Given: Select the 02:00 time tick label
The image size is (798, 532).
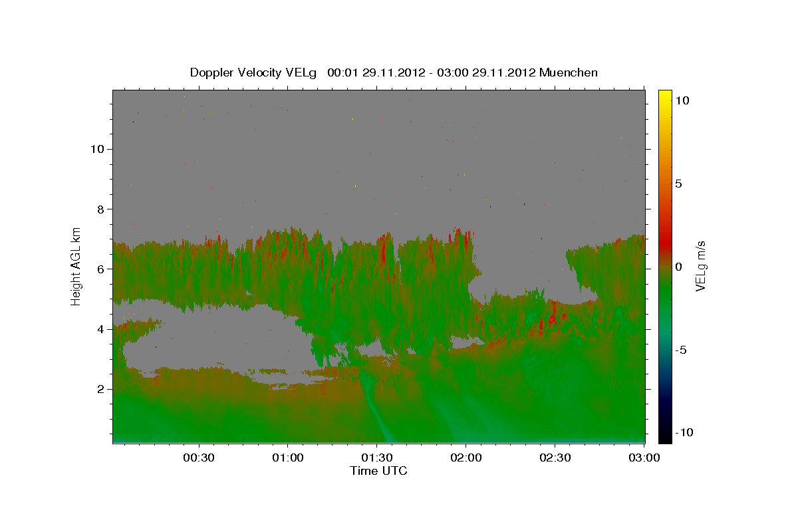Looking at the screenshot, I should coord(465,458).
